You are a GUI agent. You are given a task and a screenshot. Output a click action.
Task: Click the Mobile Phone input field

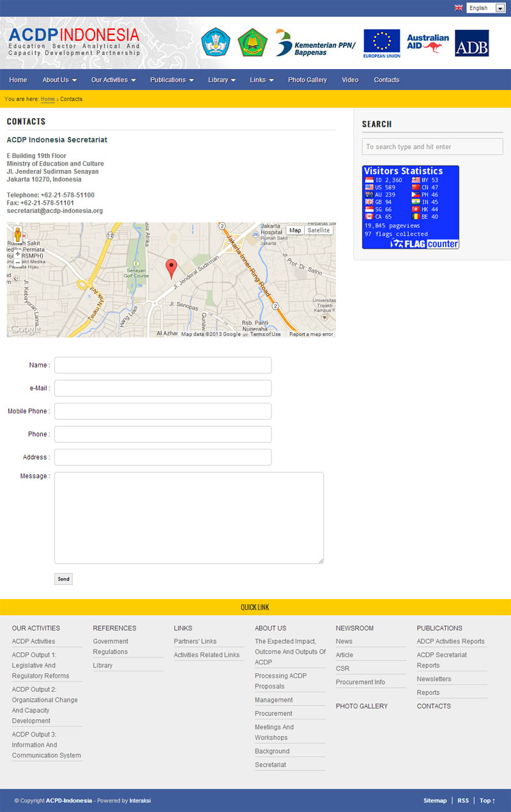pyautogui.click(x=163, y=411)
